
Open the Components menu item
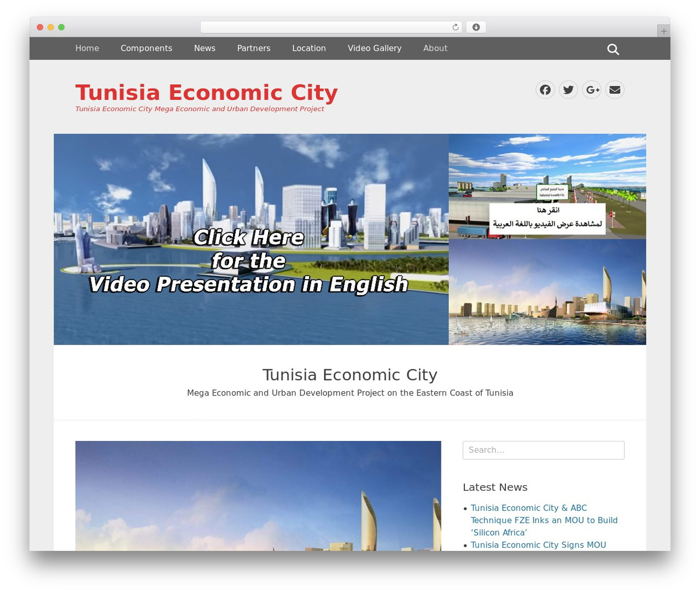pyautogui.click(x=147, y=48)
